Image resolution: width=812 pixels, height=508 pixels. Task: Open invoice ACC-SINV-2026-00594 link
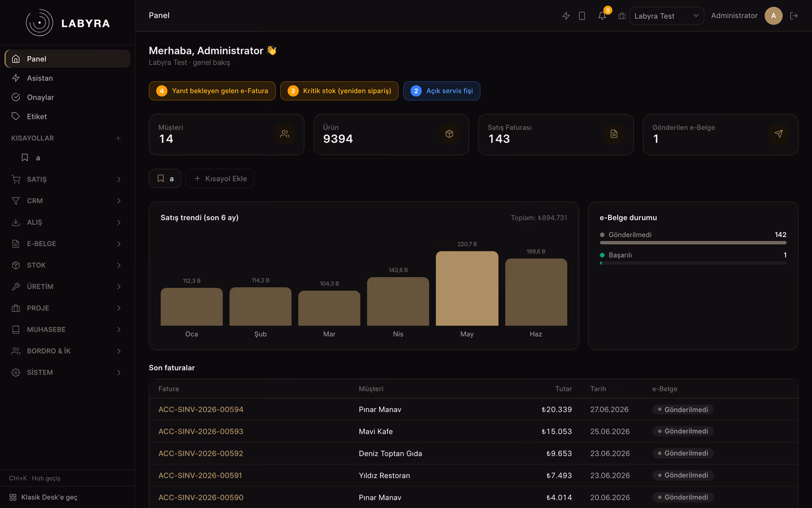tap(201, 409)
